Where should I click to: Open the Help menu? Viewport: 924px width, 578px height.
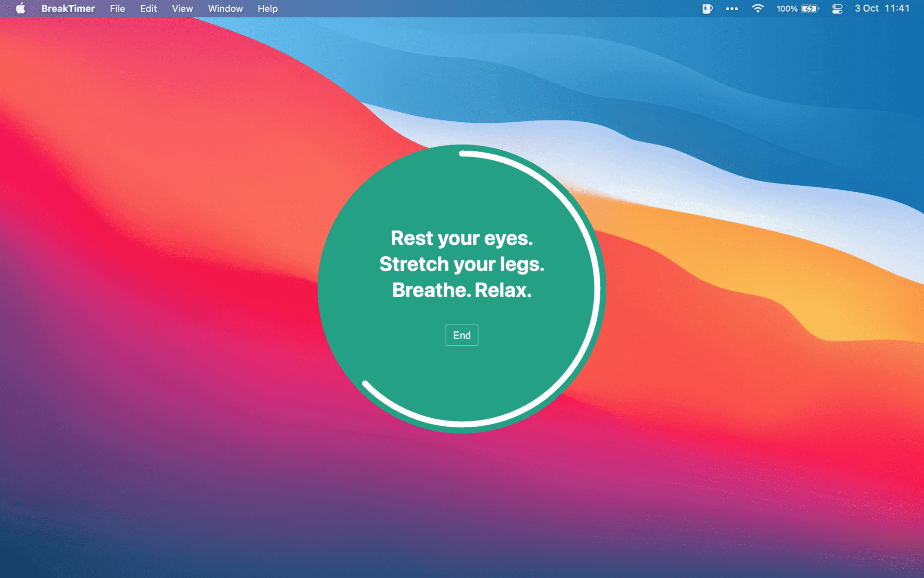click(x=267, y=9)
